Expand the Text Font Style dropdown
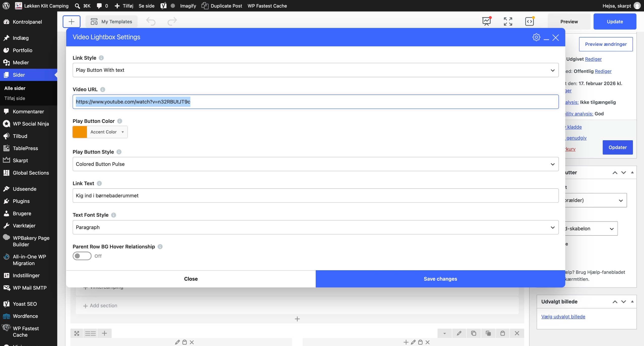 [315, 227]
